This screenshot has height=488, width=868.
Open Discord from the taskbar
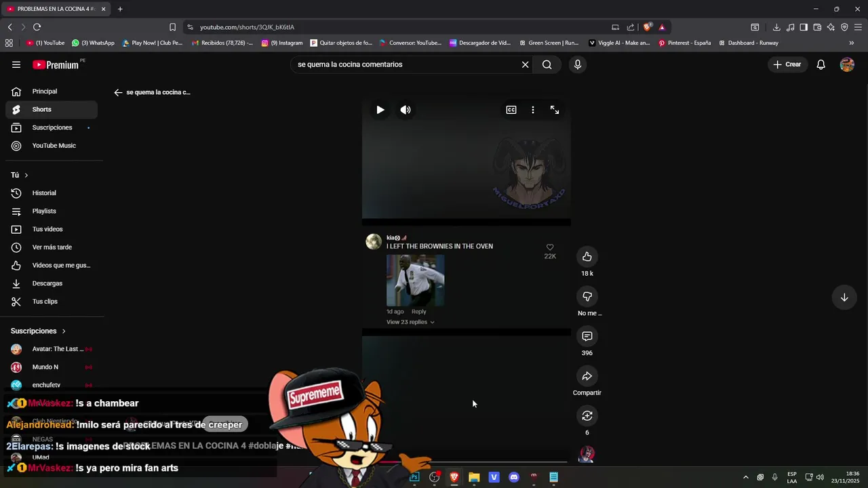514,477
